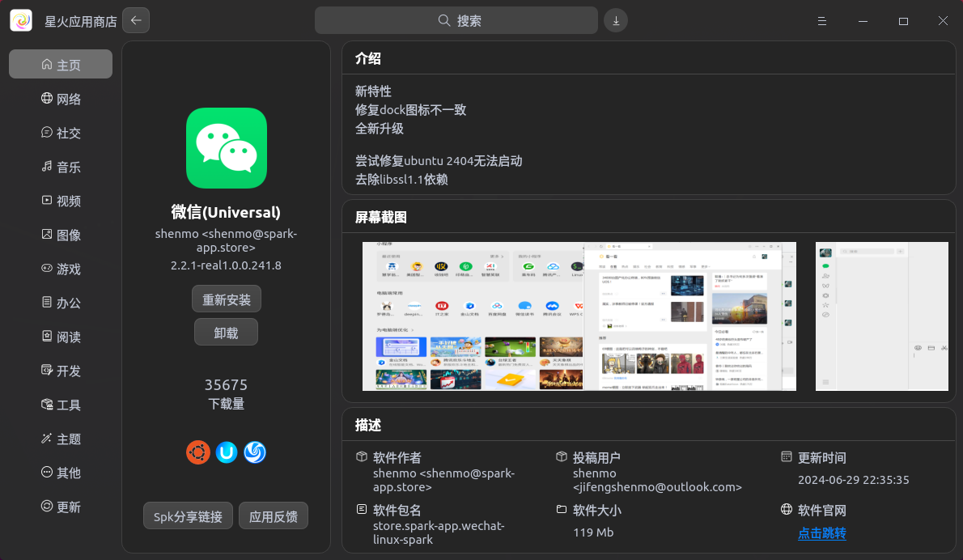Viewport: 963px width, 560px height.
Task: Click the deepin distro icon
Action: click(255, 452)
